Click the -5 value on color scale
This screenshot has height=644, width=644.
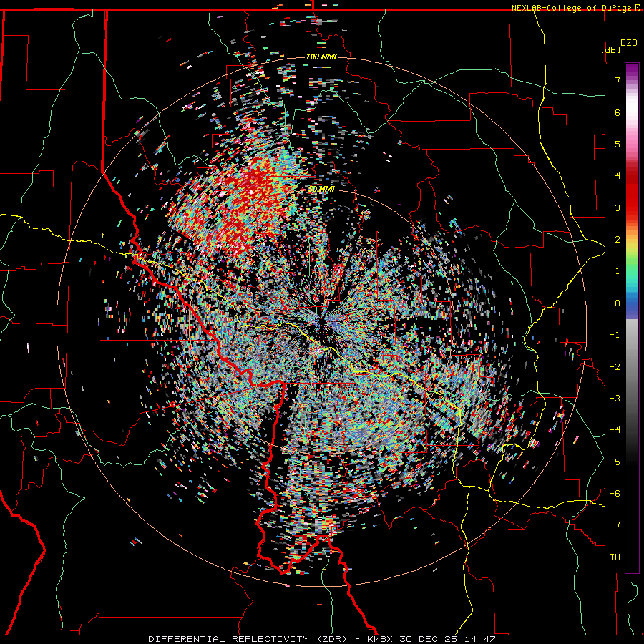click(x=615, y=462)
